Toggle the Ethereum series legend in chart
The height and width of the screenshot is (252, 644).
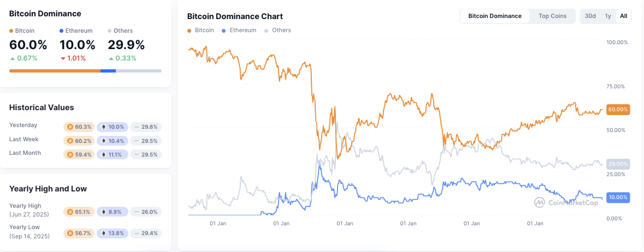click(x=239, y=31)
